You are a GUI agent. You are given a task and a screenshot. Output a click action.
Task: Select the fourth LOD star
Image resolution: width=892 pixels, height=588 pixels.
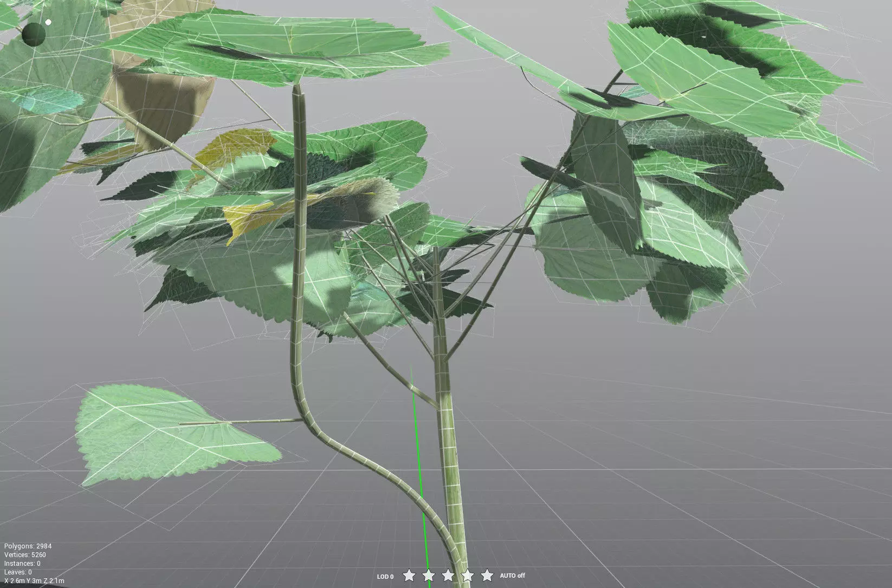pyautogui.click(x=468, y=575)
